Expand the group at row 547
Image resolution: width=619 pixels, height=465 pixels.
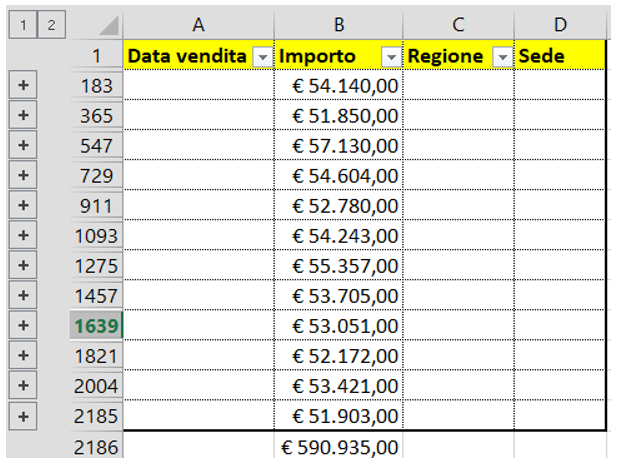pyautogui.click(x=23, y=144)
